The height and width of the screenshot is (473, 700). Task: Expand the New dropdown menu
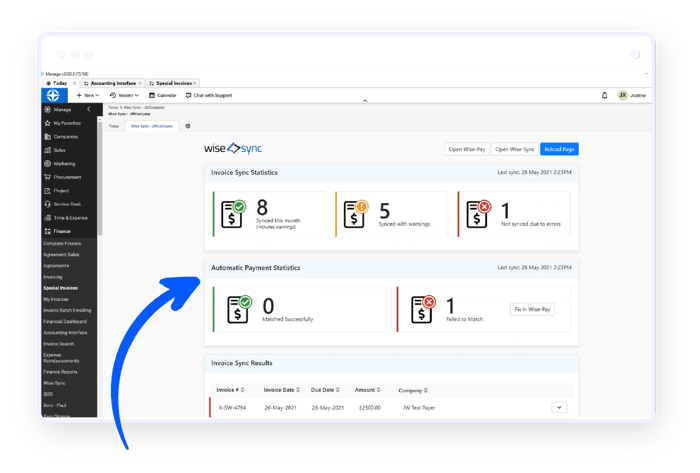coord(88,95)
